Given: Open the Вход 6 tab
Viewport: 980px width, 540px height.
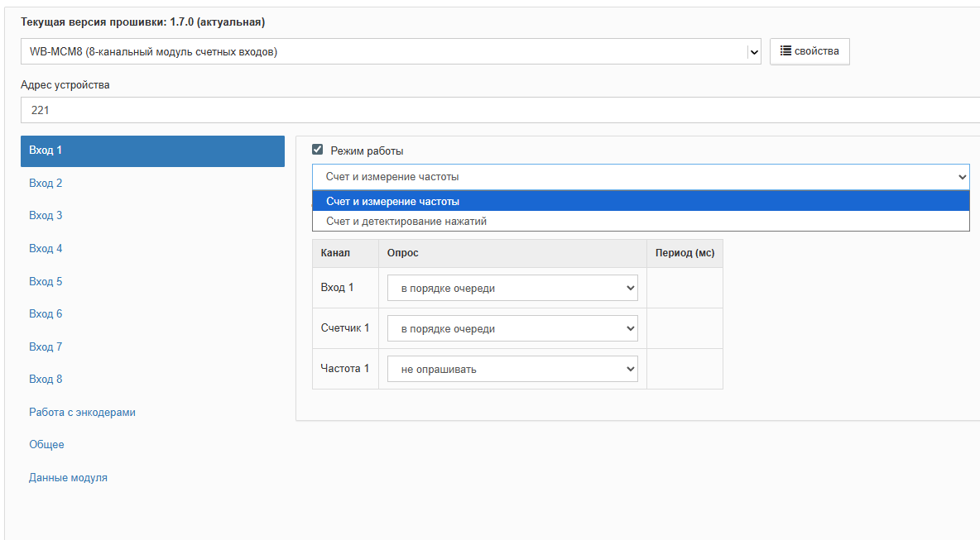Looking at the screenshot, I should coord(46,314).
